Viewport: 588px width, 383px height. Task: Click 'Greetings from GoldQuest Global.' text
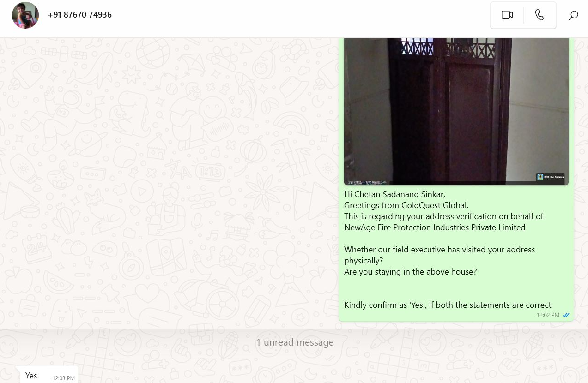pos(406,205)
